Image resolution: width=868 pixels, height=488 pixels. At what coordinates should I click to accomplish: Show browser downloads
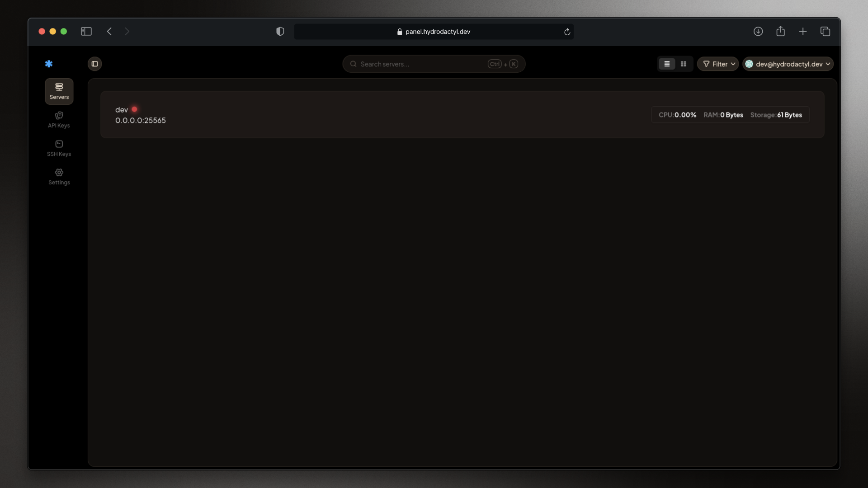coord(758,31)
